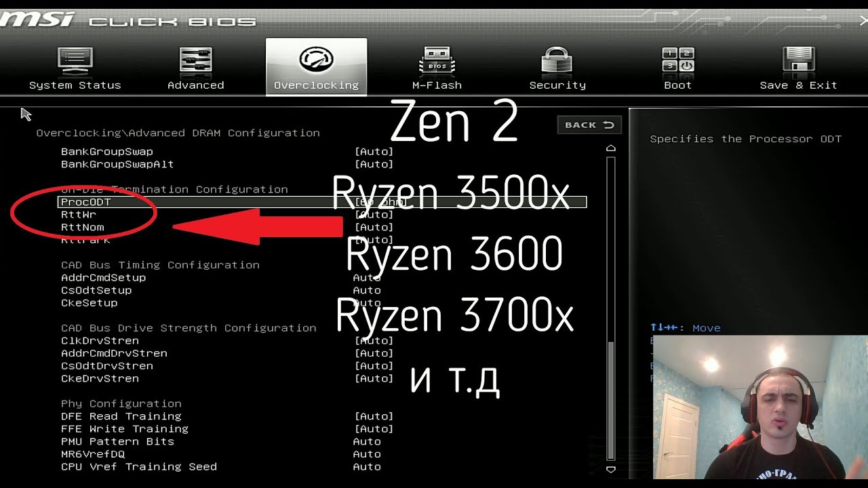Select the PMU Pattern Bits label

[117, 441]
